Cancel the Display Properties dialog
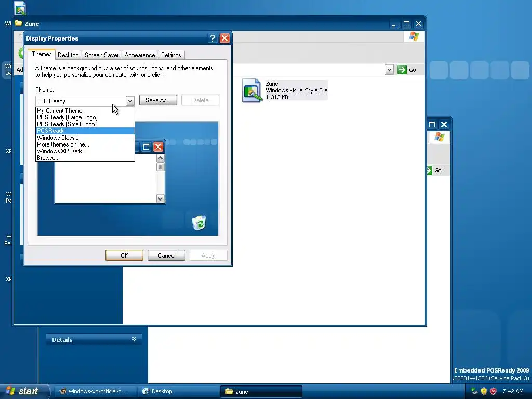The image size is (532, 399). point(167,256)
